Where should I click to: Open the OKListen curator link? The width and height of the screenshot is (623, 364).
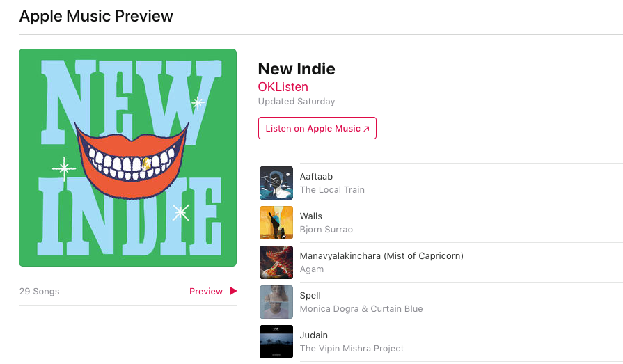pos(283,86)
